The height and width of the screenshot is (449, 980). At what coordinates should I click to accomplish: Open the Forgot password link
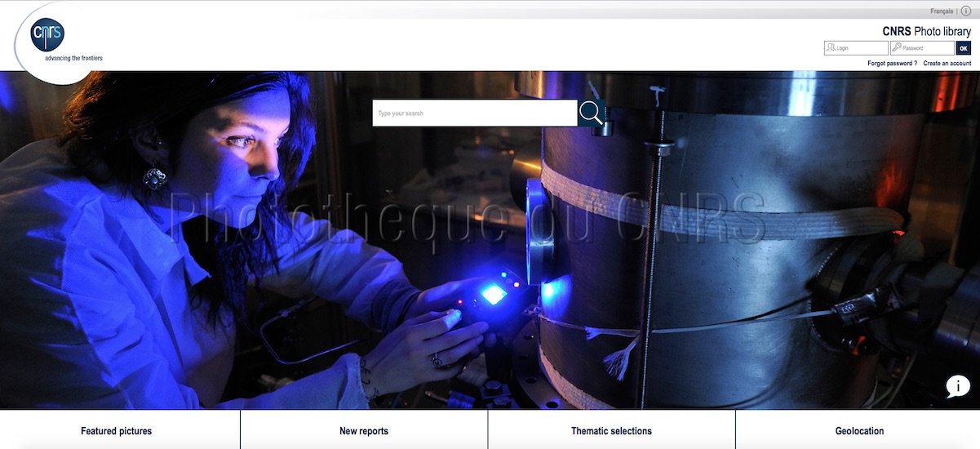point(892,63)
